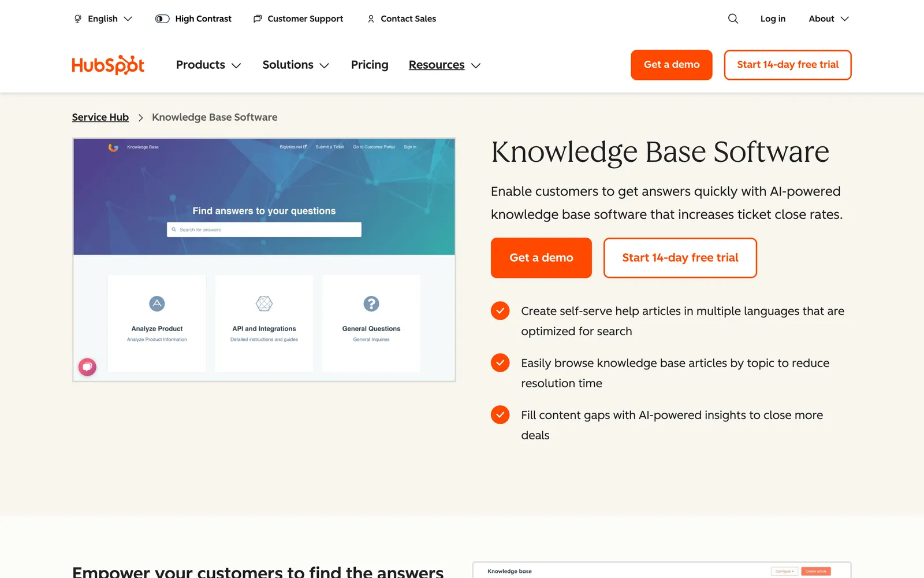Click header Start 14-day free trial
The height and width of the screenshot is (578, 924).
pos(788,65)
